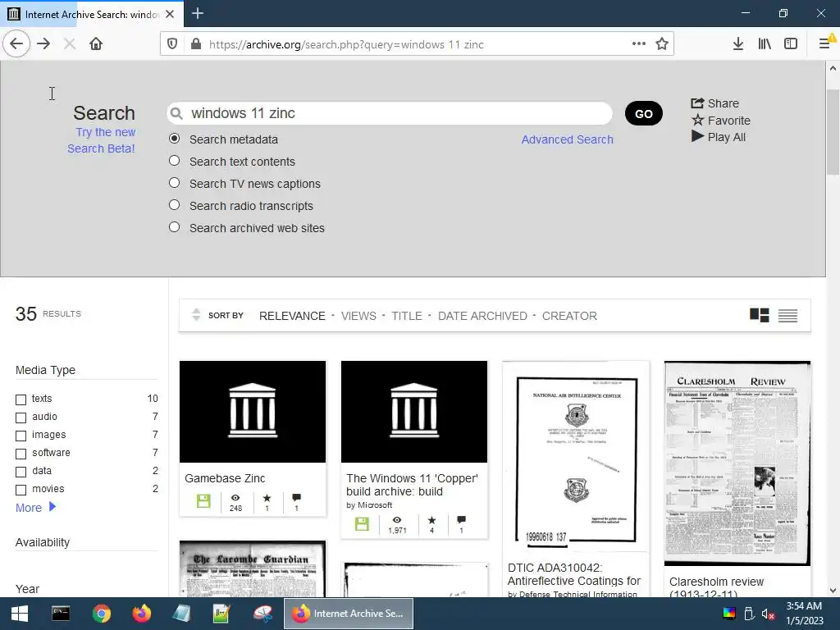Click the Favorite star icon
The image size is (840, 630).
(x=697, y=120)
